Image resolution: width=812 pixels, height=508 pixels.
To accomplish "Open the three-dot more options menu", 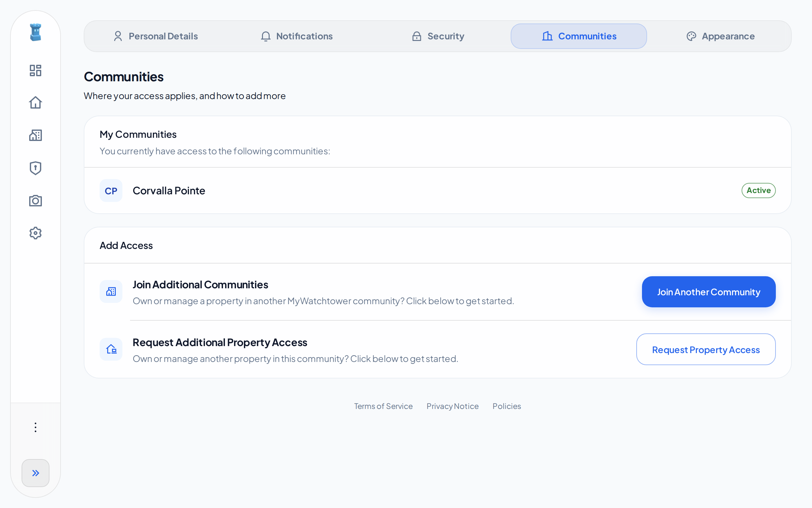I will (x=35, y=427).
